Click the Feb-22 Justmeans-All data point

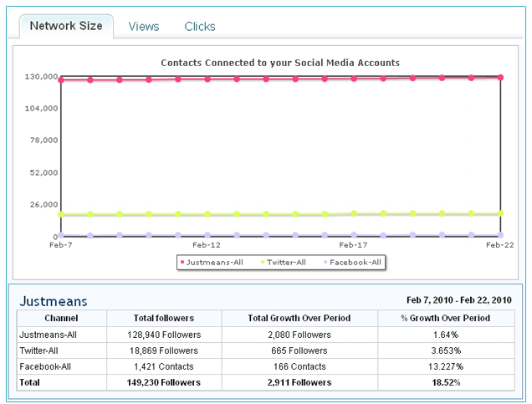[500, 77]
